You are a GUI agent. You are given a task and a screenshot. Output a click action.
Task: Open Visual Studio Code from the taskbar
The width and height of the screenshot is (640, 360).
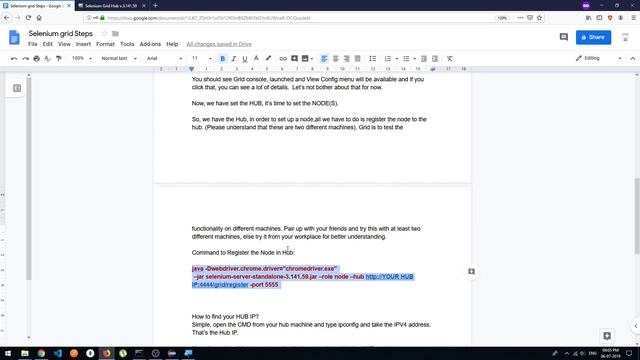[x=58, y=353]
